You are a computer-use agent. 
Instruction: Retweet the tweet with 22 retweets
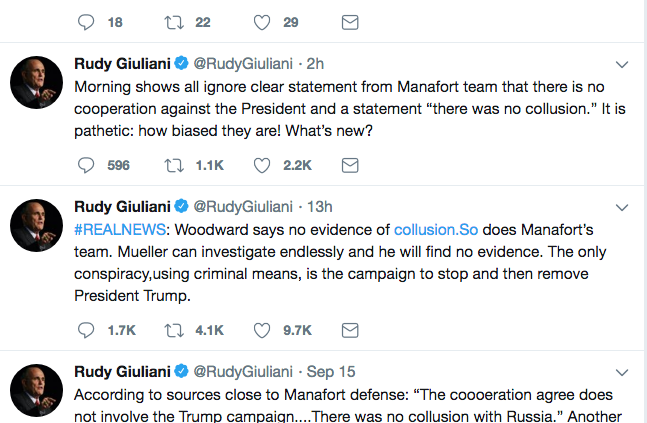pyautogui.click(x=174, y=22)
